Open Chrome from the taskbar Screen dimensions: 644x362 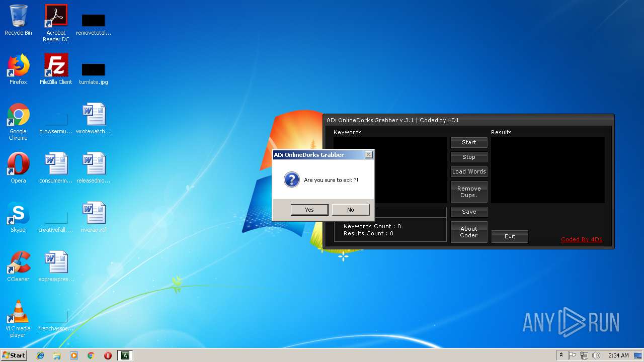91,355
